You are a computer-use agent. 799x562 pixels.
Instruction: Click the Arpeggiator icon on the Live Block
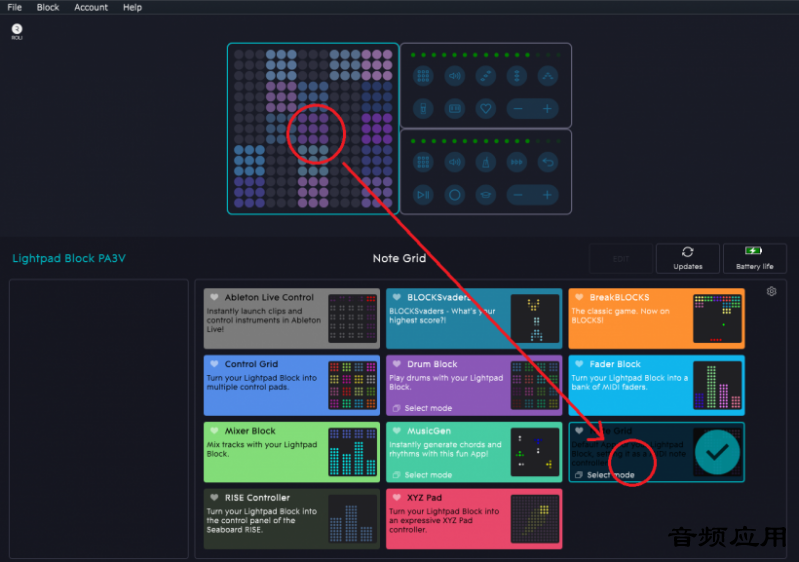click(548, 76)
